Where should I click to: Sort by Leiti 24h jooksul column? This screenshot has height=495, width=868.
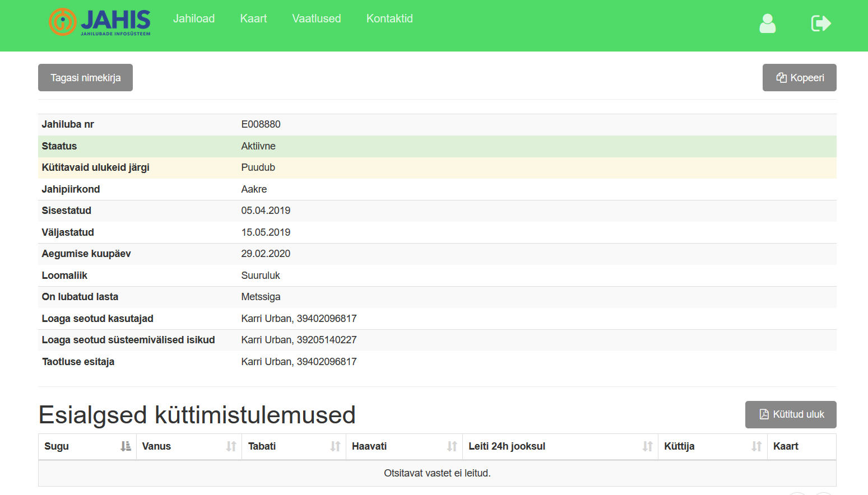(x=559, y=446)
